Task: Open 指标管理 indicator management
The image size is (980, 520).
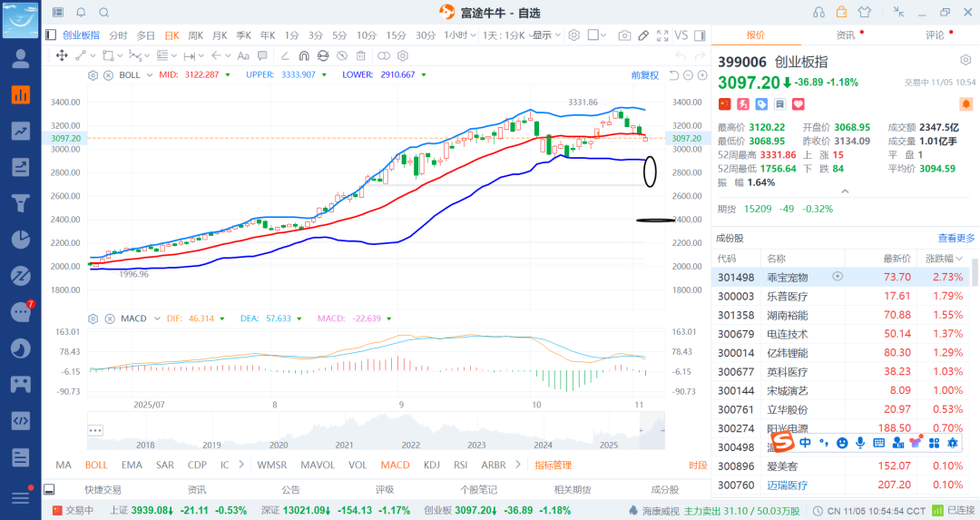Action: tap(554, 465)
